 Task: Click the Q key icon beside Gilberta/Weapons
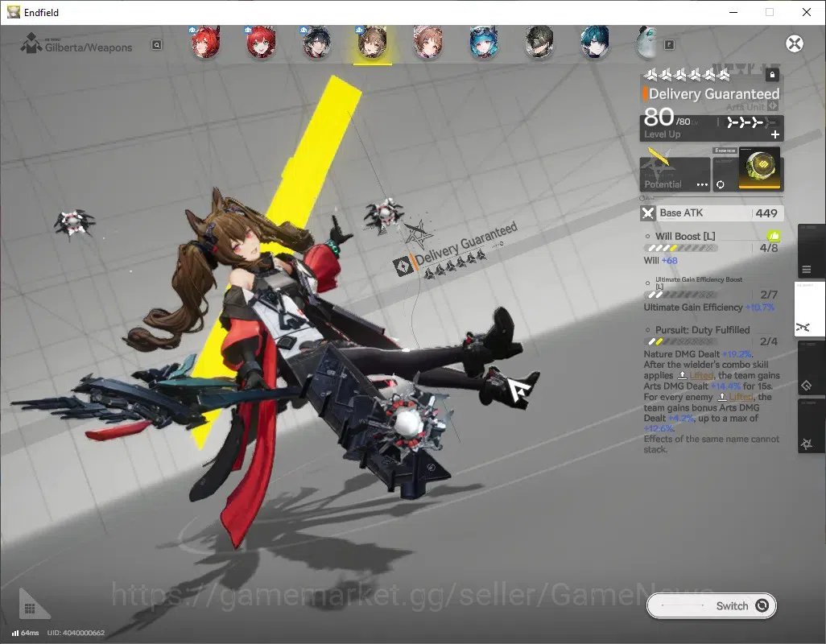point(156,45)
